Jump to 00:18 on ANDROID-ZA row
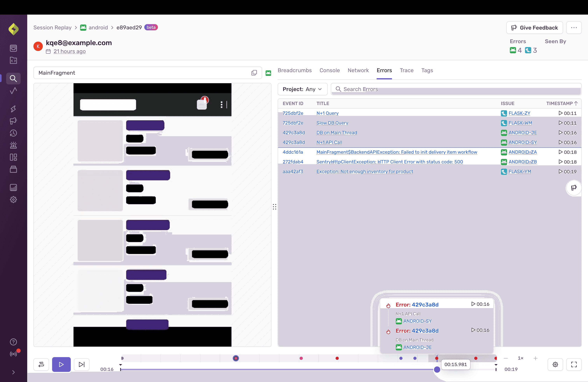Image resolution: width=588 pixels, height=382 pixels. (568, 152)
